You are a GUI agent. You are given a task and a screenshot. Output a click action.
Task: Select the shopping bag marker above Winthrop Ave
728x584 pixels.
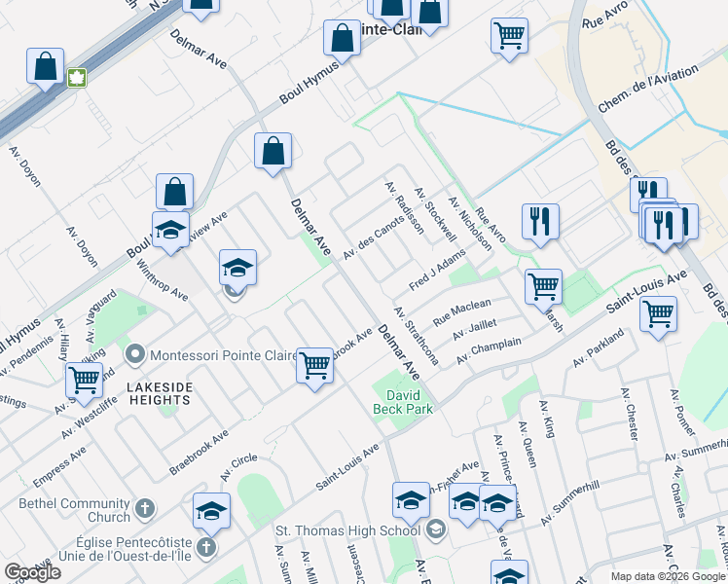click(174, 192)
